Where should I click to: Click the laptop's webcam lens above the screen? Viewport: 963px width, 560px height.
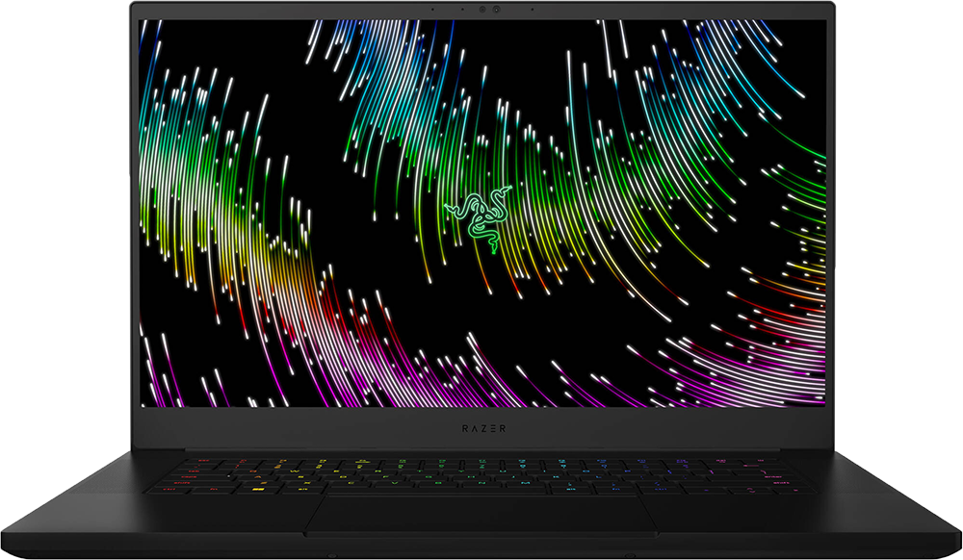tap(496, 10)
